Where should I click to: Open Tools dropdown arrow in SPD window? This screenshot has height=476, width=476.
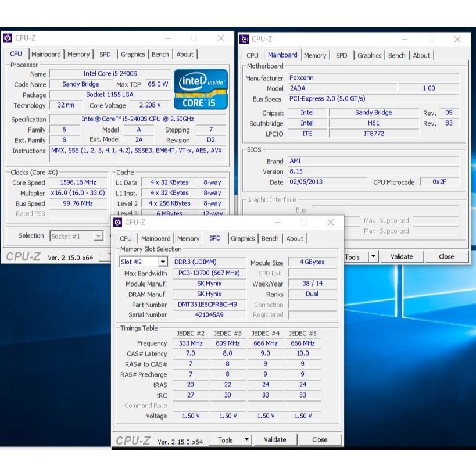coord(247,439)
